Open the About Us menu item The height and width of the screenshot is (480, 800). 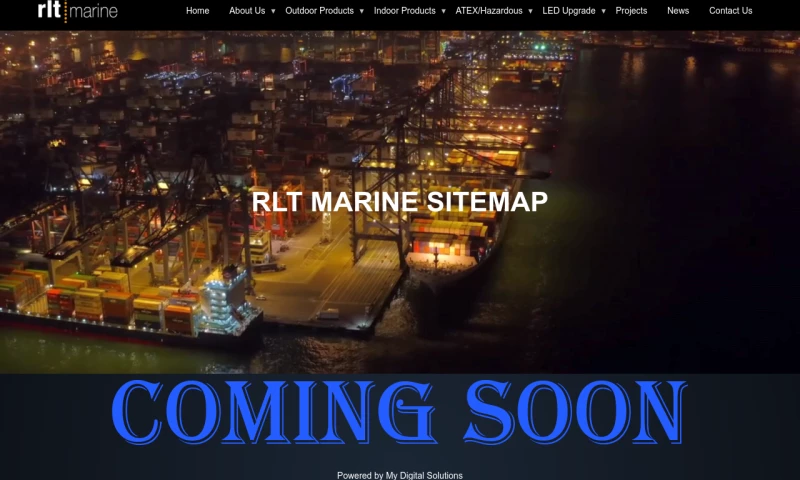click(247, 11)
